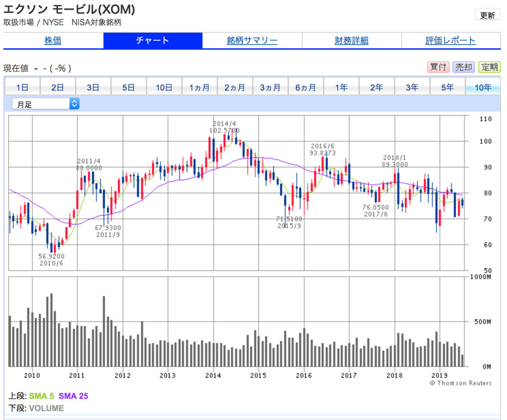Select the 6ヵ月 chart period
The width and height of the screenshot is (507, 420).
[306, 87]
